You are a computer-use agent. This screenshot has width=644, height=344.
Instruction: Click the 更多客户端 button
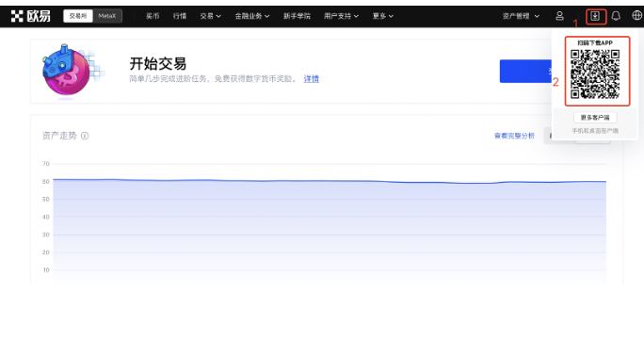pyautogui.click(x=595, y=118)
